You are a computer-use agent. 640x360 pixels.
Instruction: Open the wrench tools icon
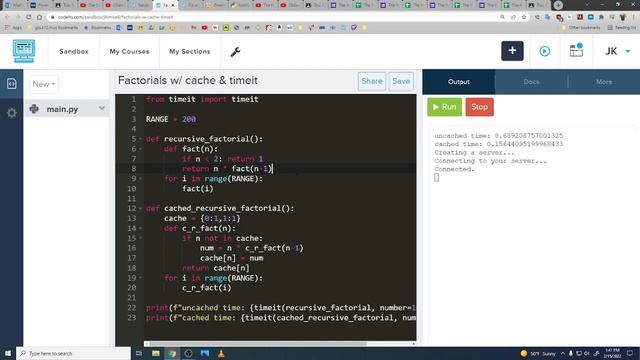point(235,52)
